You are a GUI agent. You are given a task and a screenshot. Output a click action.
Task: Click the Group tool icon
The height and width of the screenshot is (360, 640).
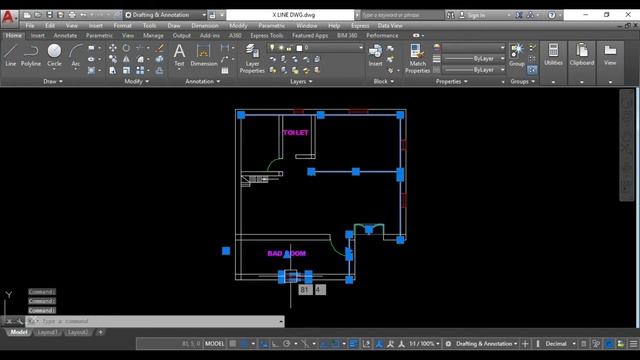pos(517,55)
